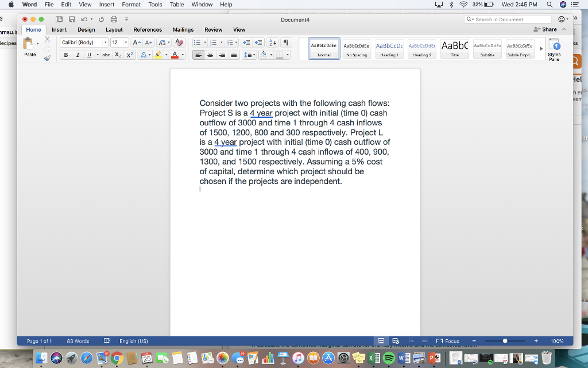588x368 pixels.
Task: Click the search in document field
Action: [x=508, y=19]
